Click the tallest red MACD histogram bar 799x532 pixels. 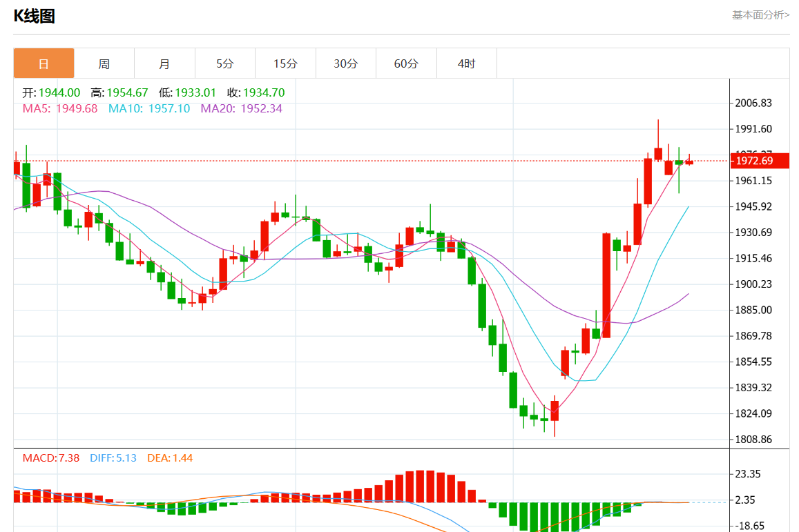point(421,486)
